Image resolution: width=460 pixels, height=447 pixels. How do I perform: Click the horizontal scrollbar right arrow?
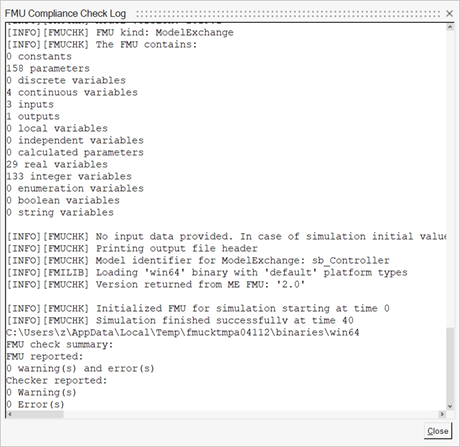(442, 414)
